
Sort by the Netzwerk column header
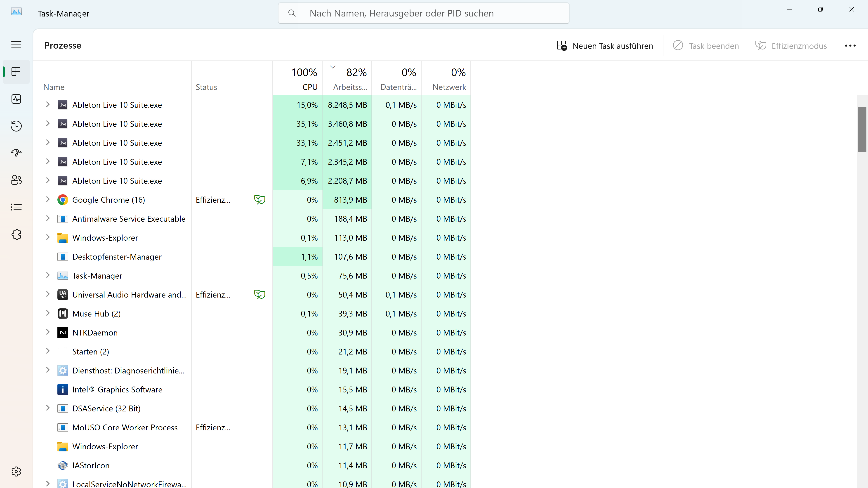pyautogui.click(x=446, y=78)
